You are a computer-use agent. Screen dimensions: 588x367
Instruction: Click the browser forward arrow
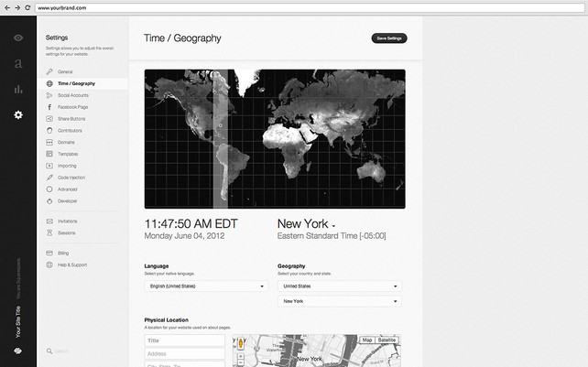[x=17, y=7]
